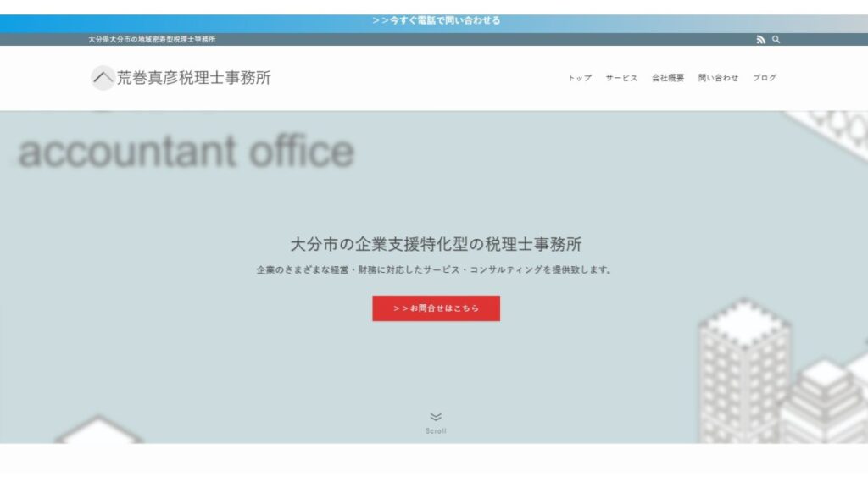Select 会社概要 in the navigation
868x488 pixels.
(x=667, y=78)
